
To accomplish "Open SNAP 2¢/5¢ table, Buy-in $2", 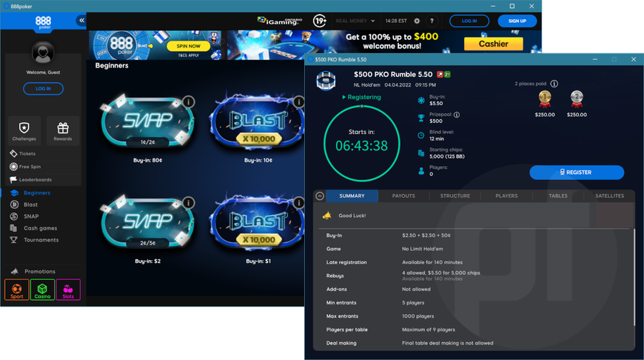I will (147, 223).
